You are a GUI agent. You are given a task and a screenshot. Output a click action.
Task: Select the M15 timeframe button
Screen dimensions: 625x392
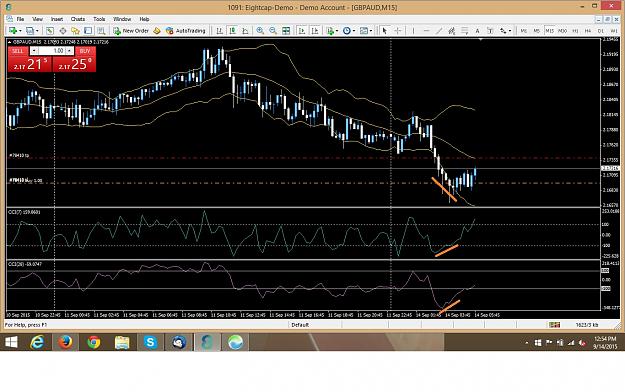pyautogui.click(x=550, y=31)
